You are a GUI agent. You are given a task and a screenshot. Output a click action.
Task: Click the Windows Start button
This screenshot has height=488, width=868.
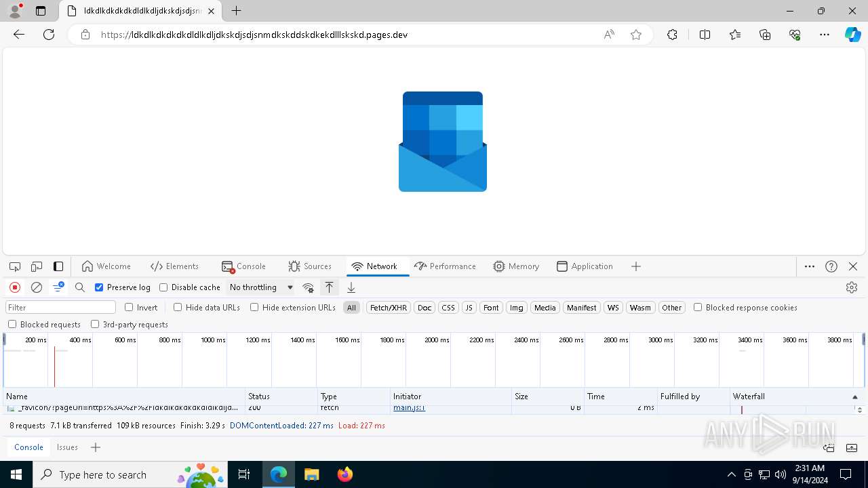(16, 474)
